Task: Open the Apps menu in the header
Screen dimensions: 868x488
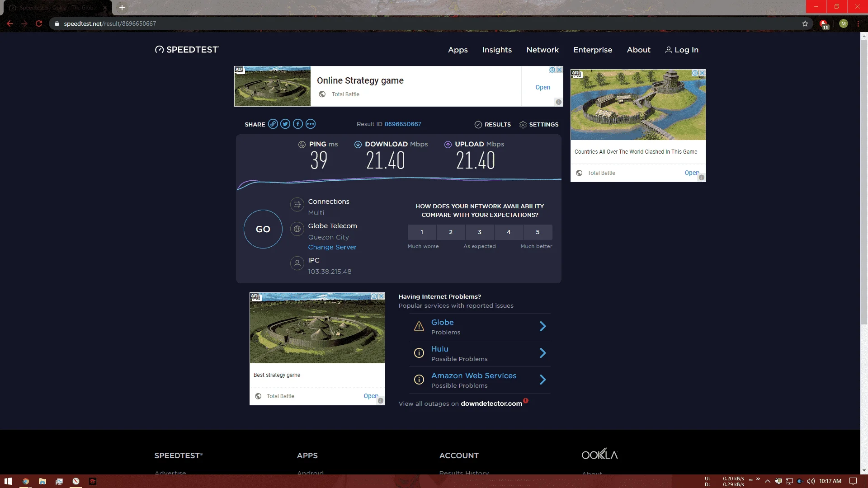Action: click(x=458, y=50)
